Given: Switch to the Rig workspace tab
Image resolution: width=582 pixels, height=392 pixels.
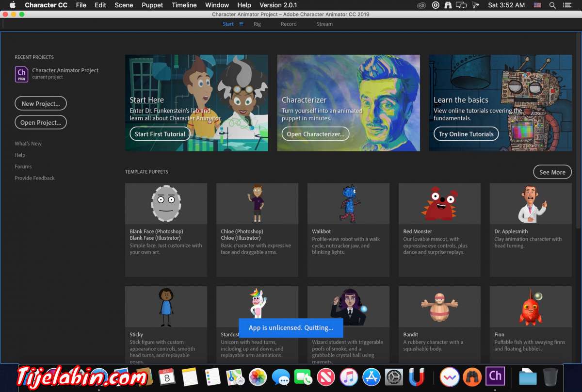Looking at the screenshot, I should [x=257, y=24].
